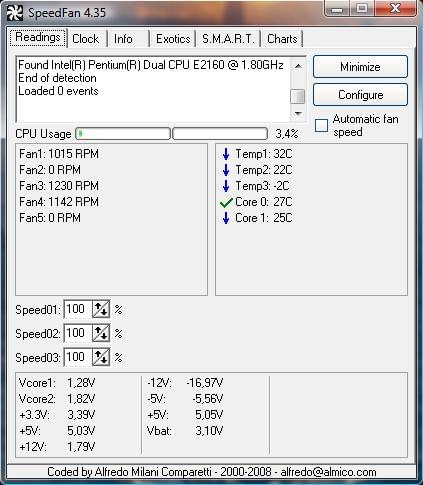This screenshot has height=485, width=423.
Task: Click the 'Core 0: 27C' text
Action: coord(264,202)
